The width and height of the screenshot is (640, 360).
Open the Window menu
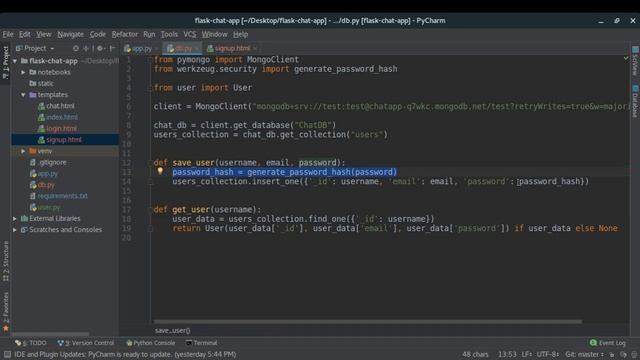pos(214,34)
